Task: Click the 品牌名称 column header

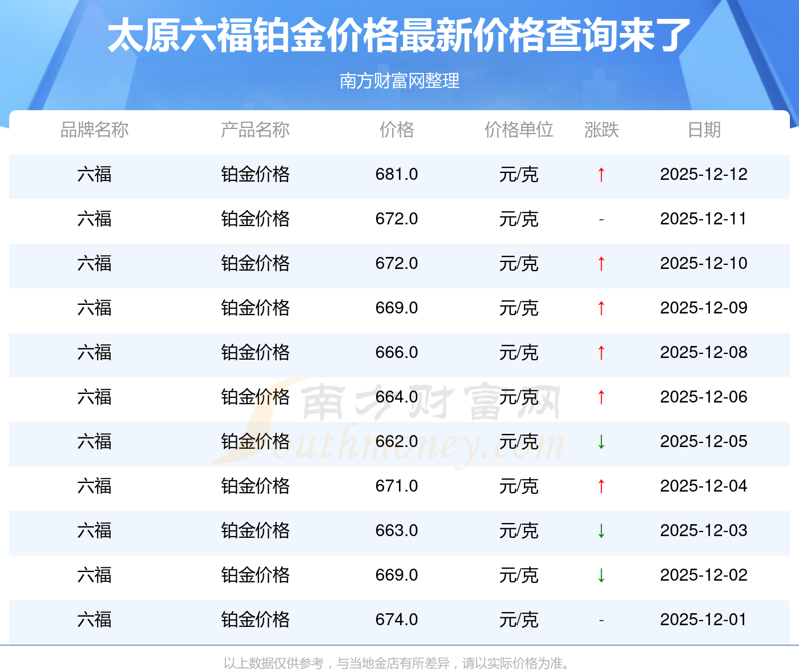Action: point(94,130)
